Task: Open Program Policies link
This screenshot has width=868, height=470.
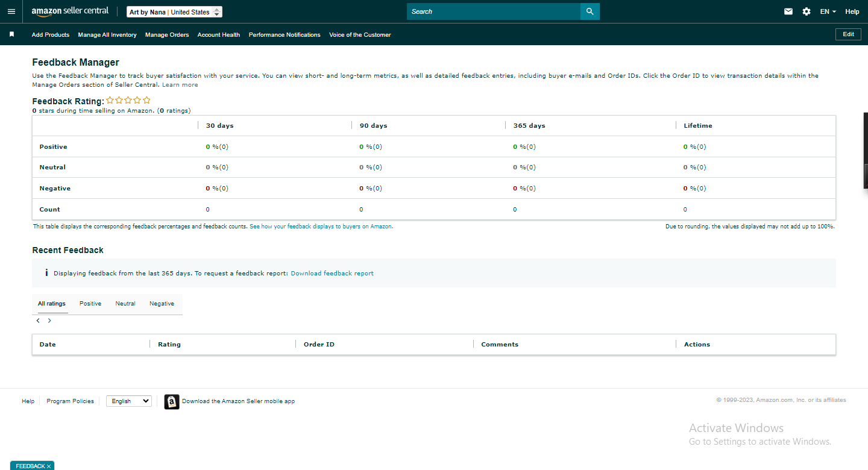Action: point(71,401)
